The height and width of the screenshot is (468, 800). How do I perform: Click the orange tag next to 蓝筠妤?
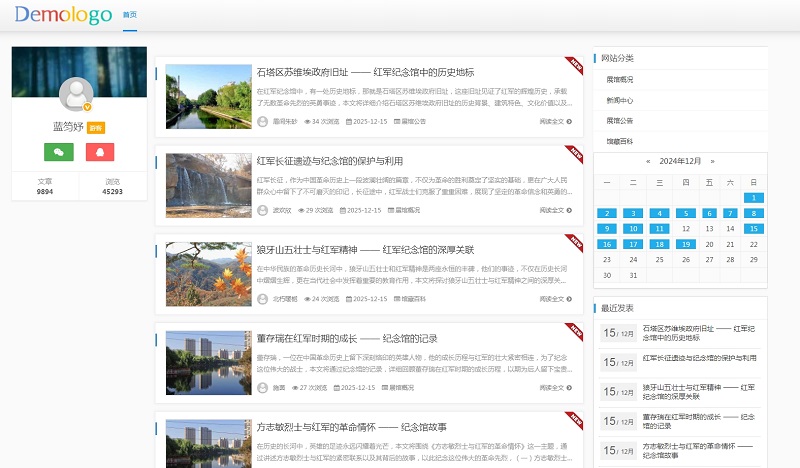(x=96, y=128)
